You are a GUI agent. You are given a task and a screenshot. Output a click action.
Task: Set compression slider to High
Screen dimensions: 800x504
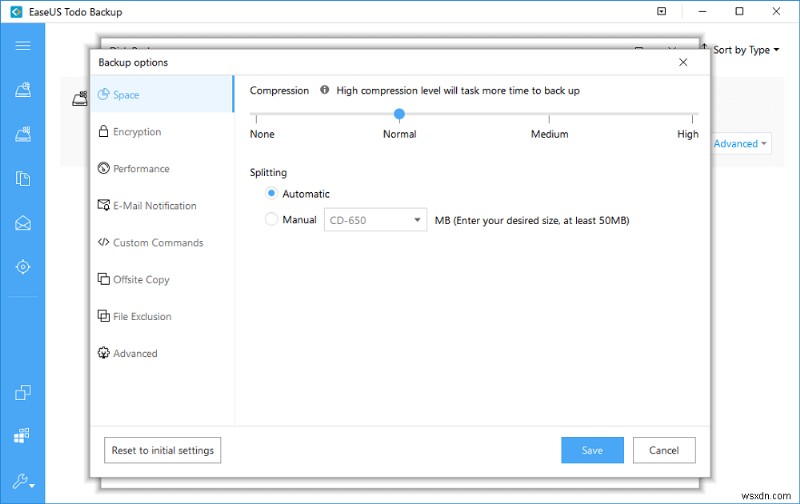tap(688, 115)
